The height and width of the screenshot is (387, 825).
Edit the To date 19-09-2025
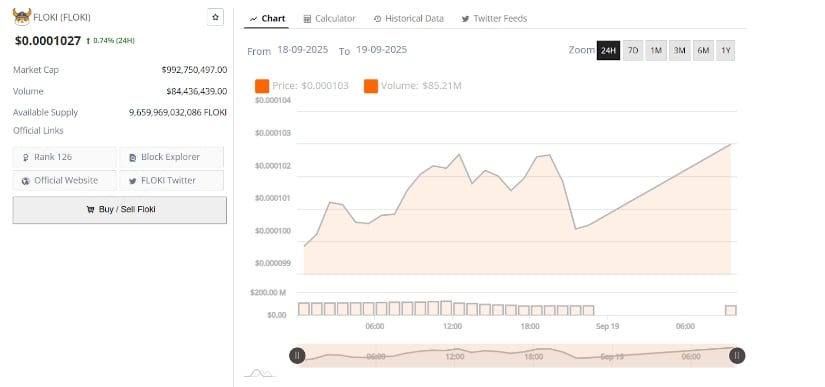tap(381, 50)
